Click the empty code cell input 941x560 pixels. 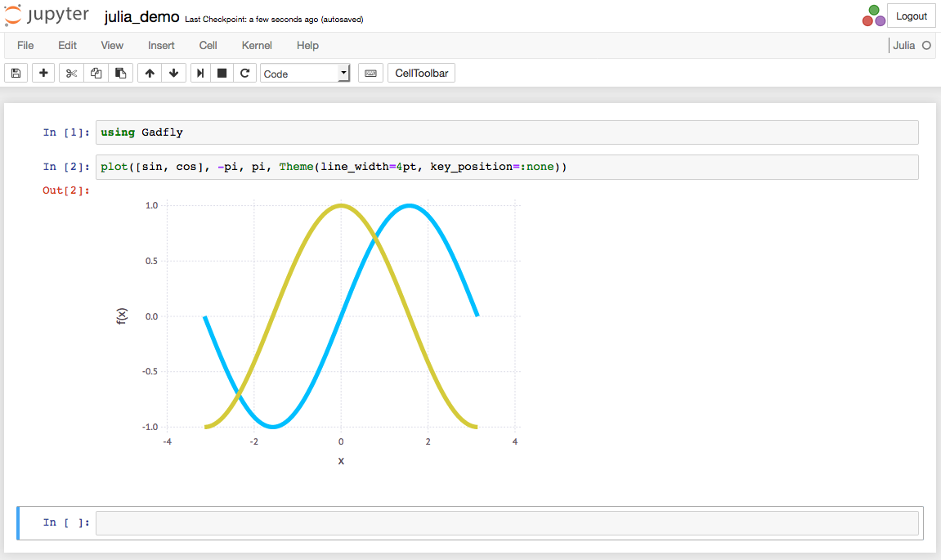tap(507, 523)
